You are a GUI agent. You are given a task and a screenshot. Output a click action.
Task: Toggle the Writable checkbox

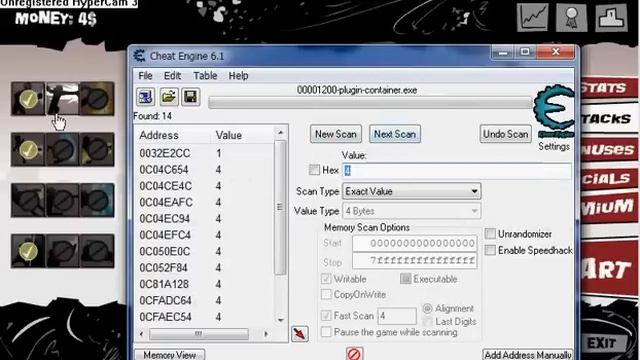326,279
